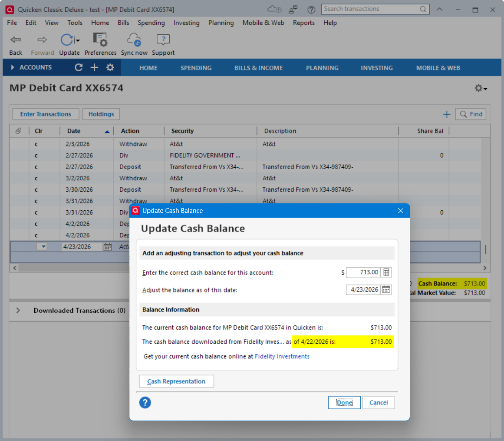Open the register row calendar icon for 4/23/2026
Image resolution: width=504 pixels, height=441 pixels.
(107, 247)
